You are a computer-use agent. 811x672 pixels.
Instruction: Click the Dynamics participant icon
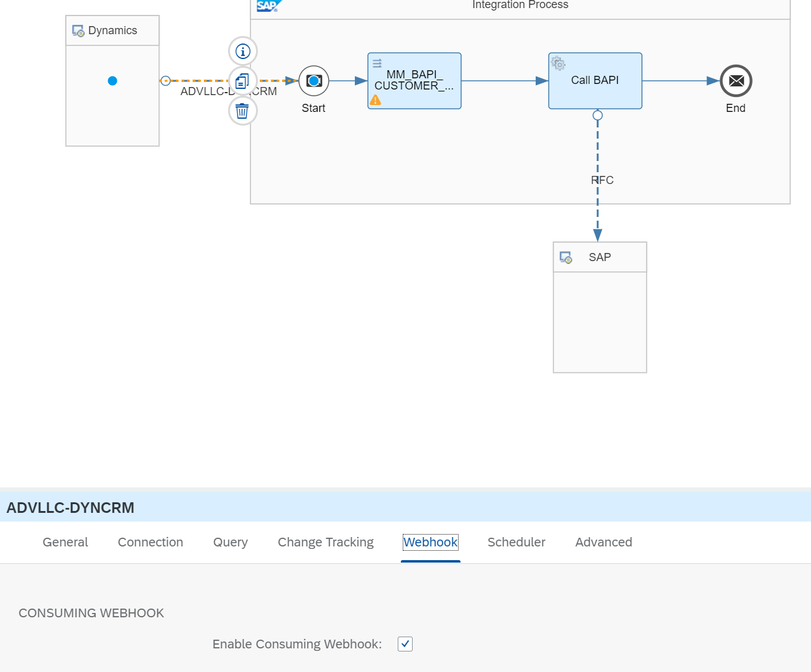(78, 31)
